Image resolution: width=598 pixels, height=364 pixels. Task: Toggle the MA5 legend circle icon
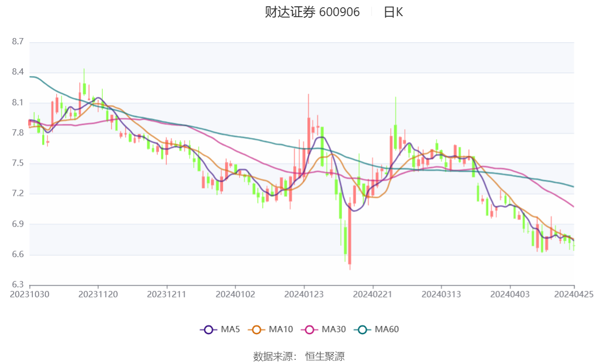click(x=208, y=330)
